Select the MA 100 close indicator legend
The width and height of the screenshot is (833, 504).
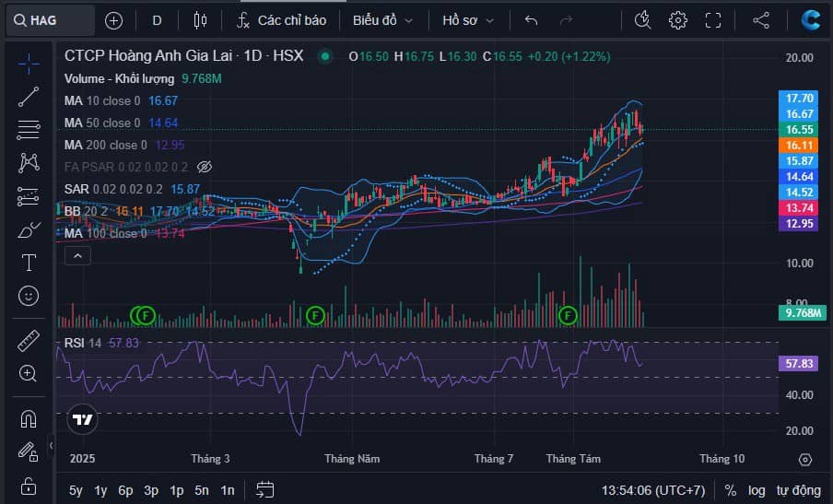[x=124, y=234]
